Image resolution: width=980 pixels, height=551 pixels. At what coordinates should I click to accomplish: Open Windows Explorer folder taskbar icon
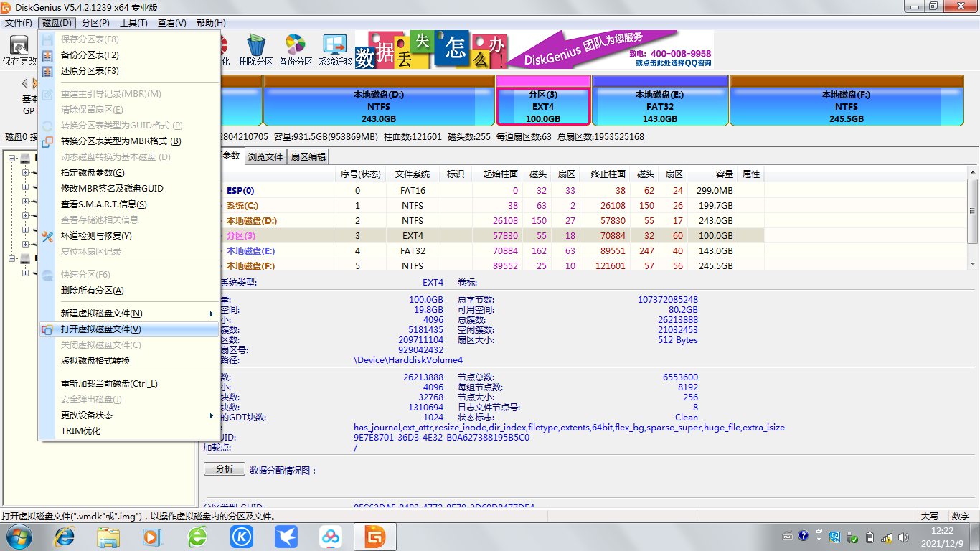click(108, 536)
